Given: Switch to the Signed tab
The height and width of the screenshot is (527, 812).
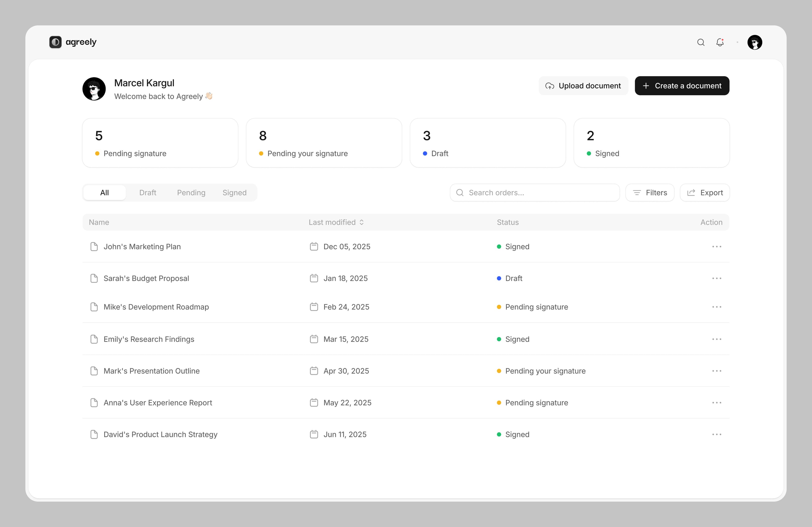Looking at the screenshot, I should [234, 193].
